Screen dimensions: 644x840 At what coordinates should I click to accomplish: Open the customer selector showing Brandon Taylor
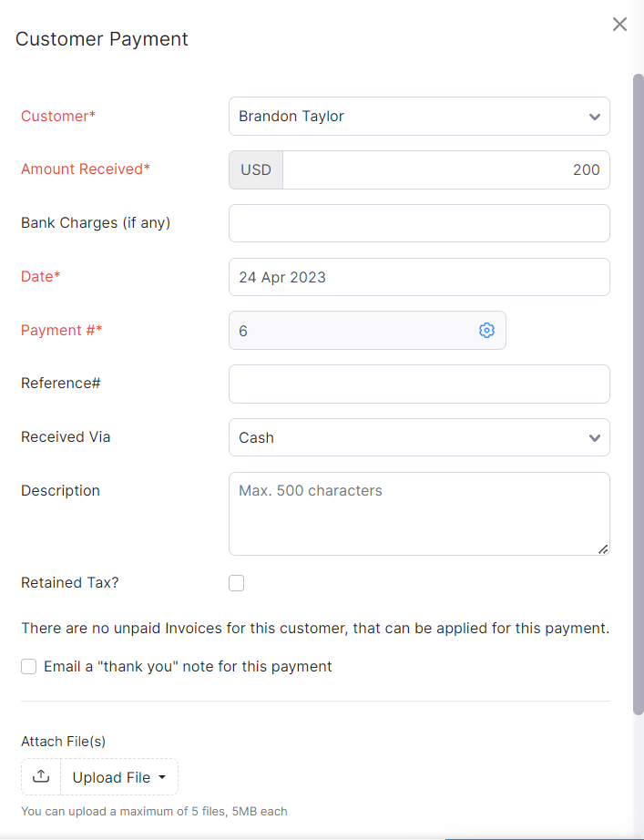tap(419, 116)
